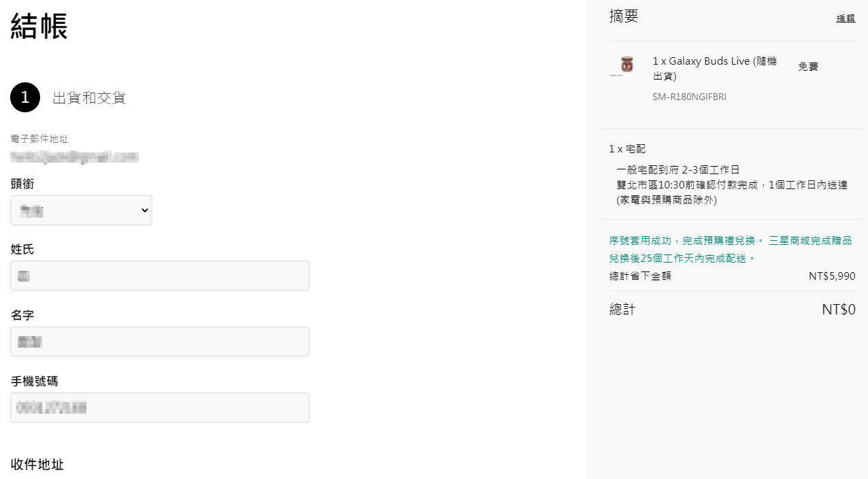
Task: Click the 編輯 edit link in summary
Action: 846,18
